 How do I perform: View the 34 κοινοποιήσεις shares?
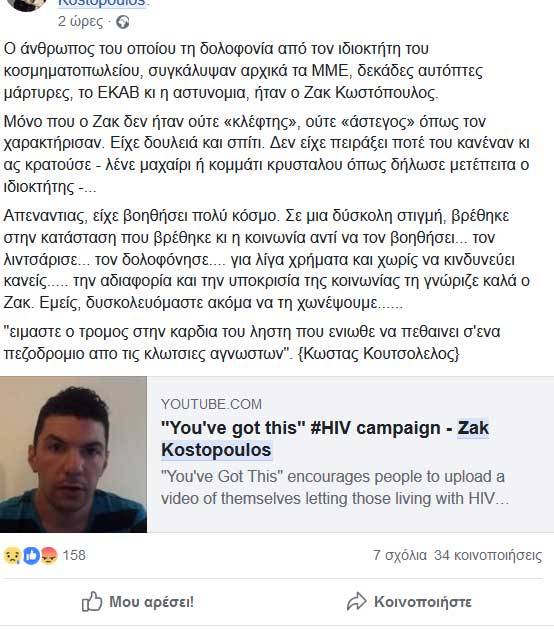pos(488,555)
